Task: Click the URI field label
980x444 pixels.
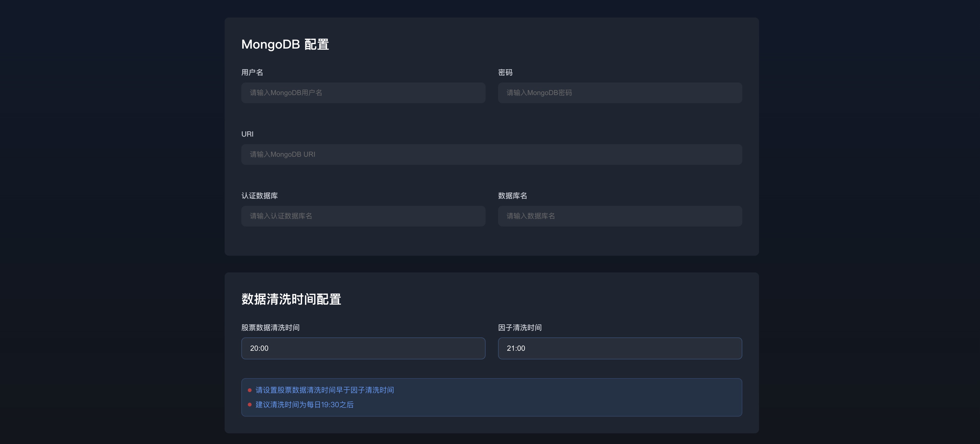Action: click(x=247, y=134)
